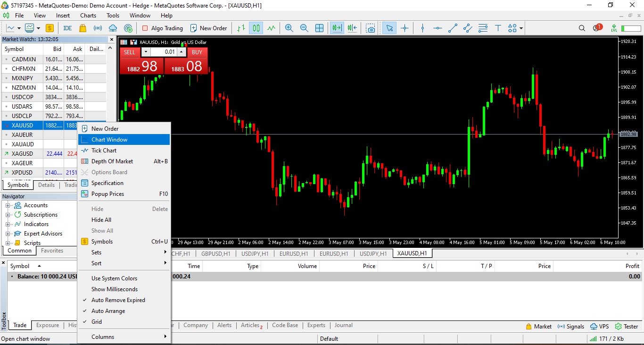Screen dimensions: 644x345
Task: Open the MQL IDE from the toolbar
Action: point(67,28)
